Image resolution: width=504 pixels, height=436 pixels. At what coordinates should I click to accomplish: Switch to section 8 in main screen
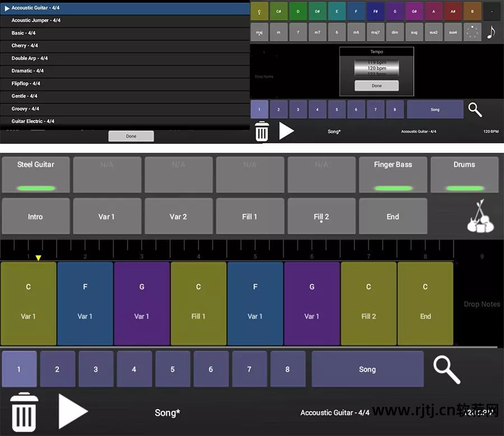coord(288,369)
